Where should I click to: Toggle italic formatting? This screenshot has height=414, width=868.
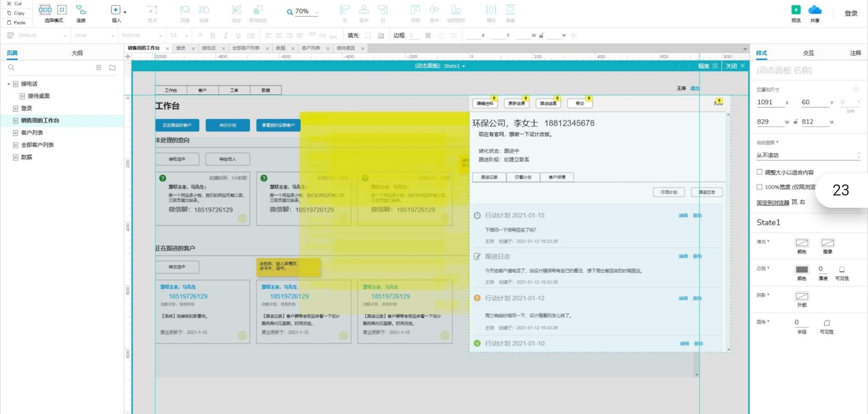[x=225, y=36]
